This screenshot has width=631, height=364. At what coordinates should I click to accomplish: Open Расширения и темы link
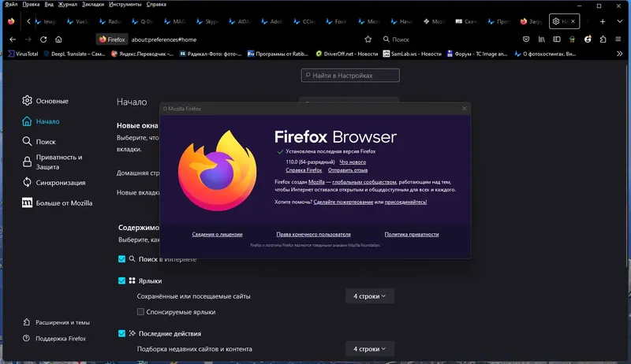point(56,322)
